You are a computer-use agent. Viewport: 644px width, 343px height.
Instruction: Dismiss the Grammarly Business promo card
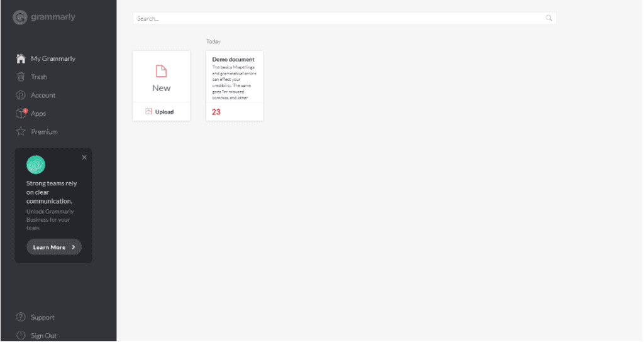coord(84,157)
